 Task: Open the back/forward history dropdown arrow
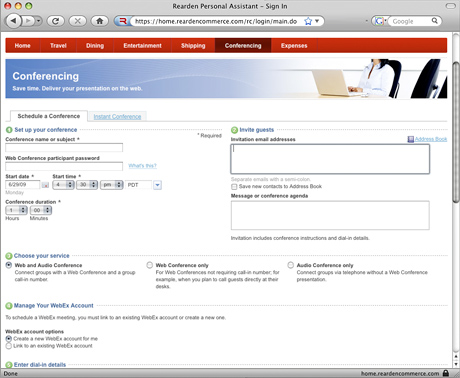pyautogui.click(x=39, y=21)
